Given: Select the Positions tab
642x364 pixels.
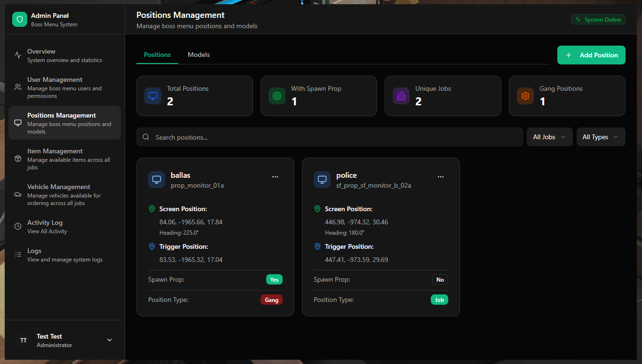Looking at the screenshot, I should click(x=157, y=55).
